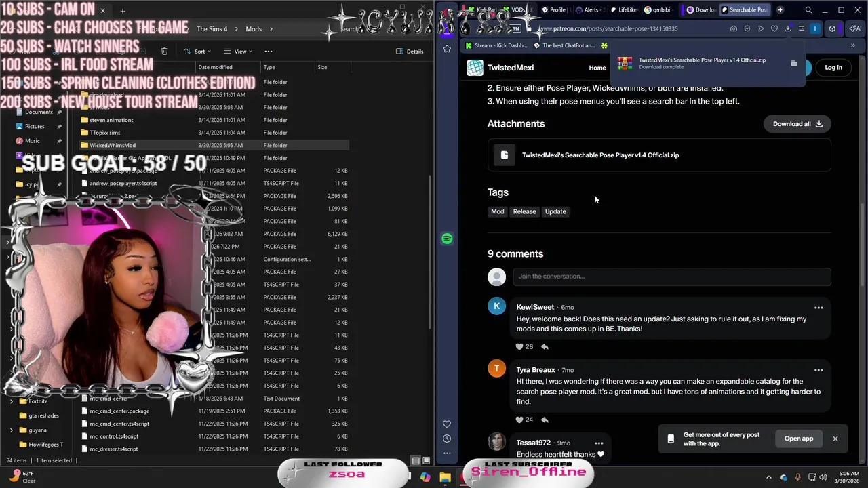Go to Patreon Home link

pos(597,68)
